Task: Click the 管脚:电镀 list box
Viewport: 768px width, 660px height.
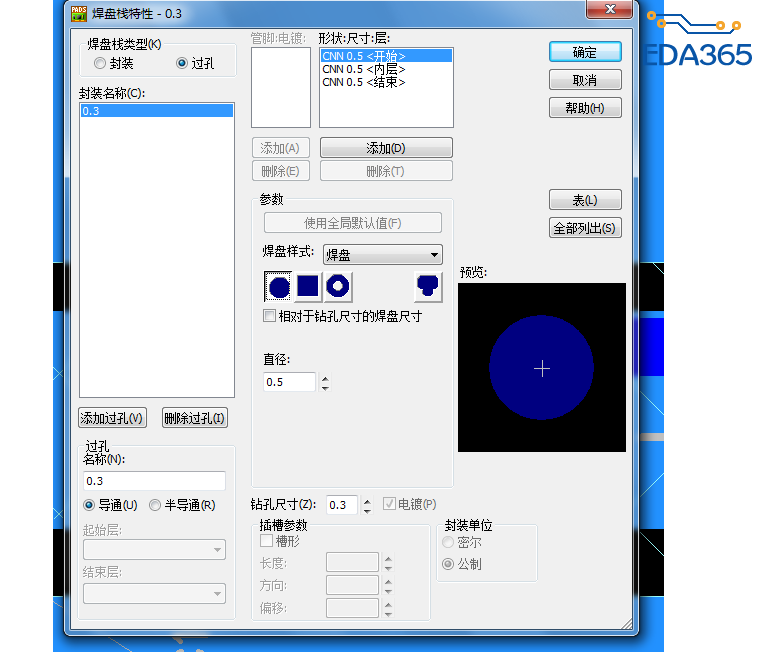Action: tap(281, 87)
